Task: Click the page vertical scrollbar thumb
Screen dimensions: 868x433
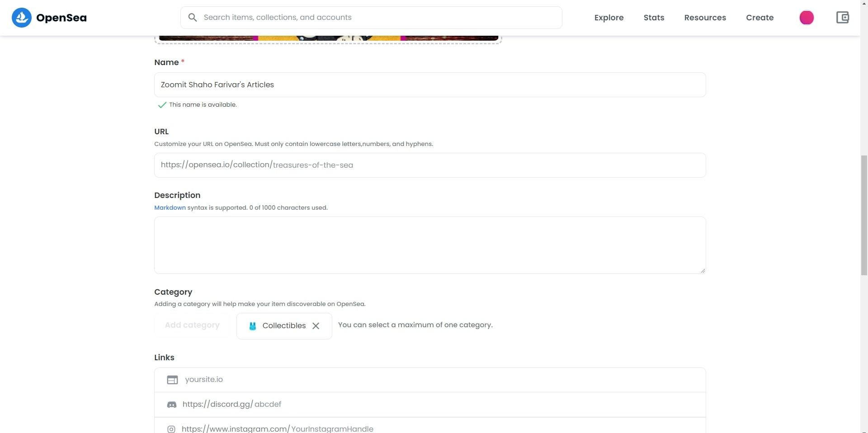Action: click(x=864, y=215)
